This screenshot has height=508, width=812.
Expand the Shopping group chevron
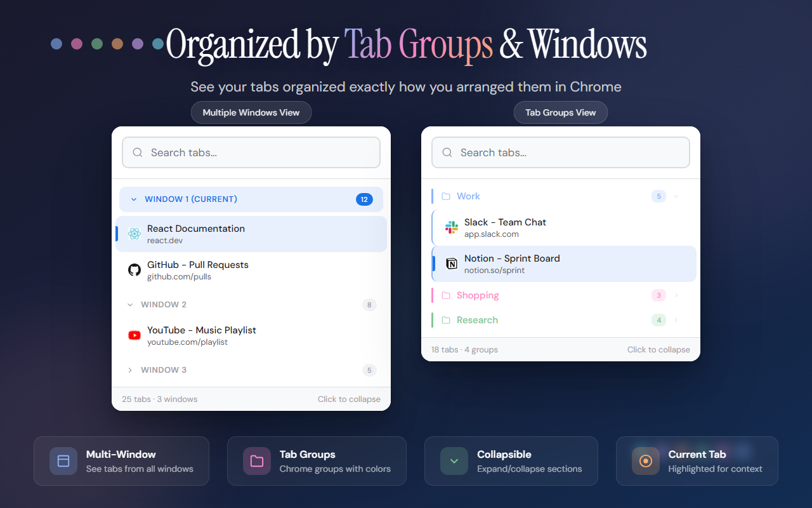point(675,295)
